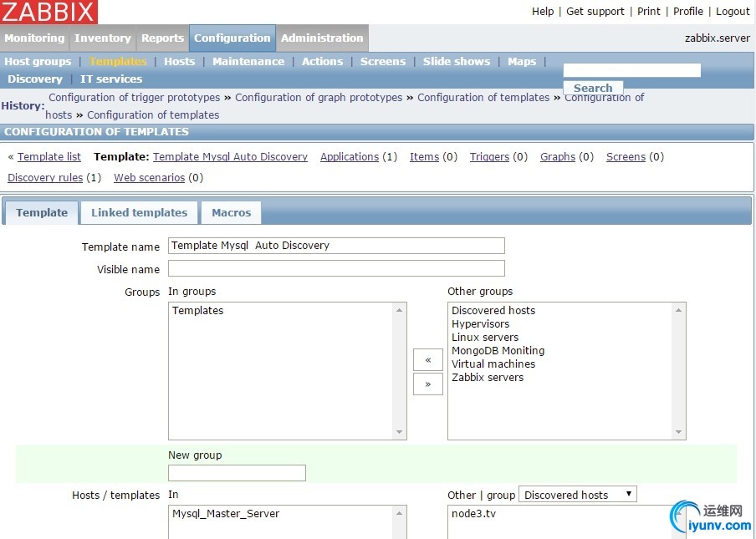Viewport: 756px width, 539px height.
Task: Open the Graphs (0) link
Action: [558, 157]
